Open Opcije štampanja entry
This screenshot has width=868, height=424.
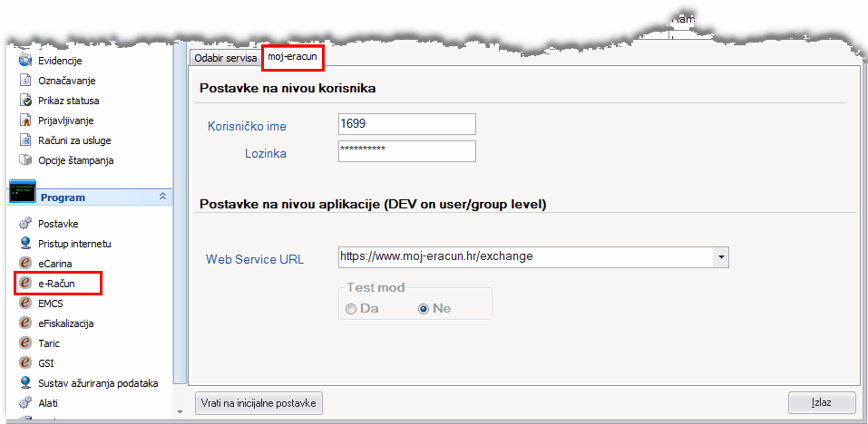coord(76,160)
